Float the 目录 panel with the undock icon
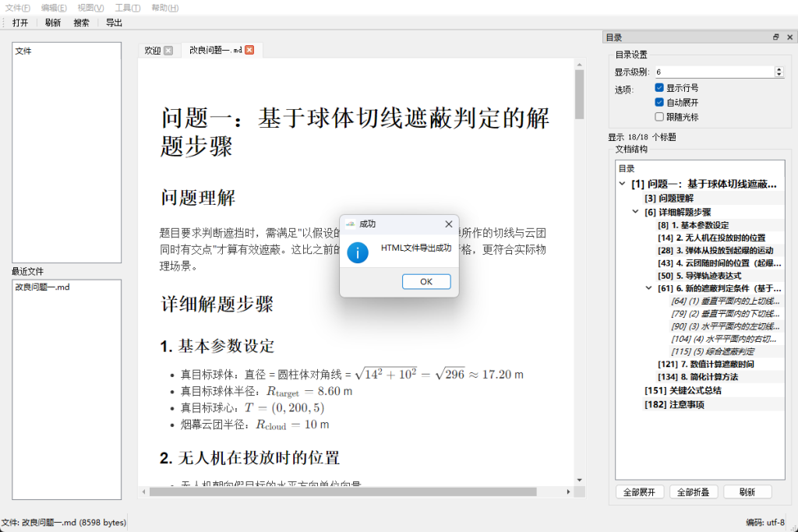Screen dimensions: 798x532 click(775, 37)
